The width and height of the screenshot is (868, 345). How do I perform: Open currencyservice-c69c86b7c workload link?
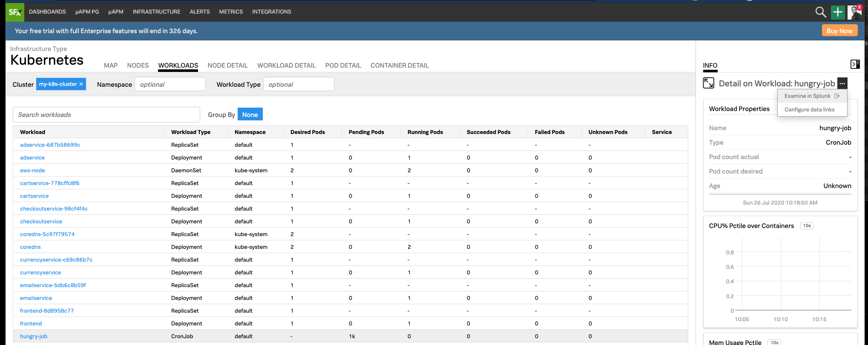56,259
